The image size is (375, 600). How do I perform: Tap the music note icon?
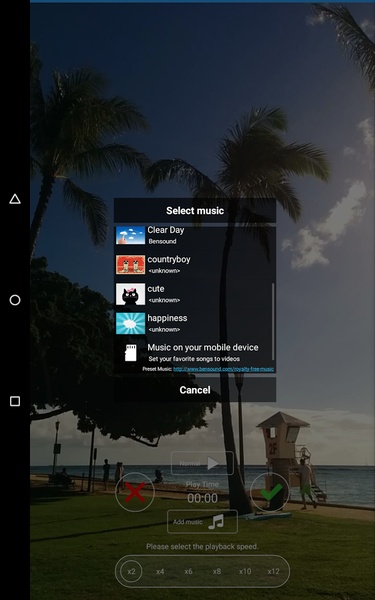[216, 522]
